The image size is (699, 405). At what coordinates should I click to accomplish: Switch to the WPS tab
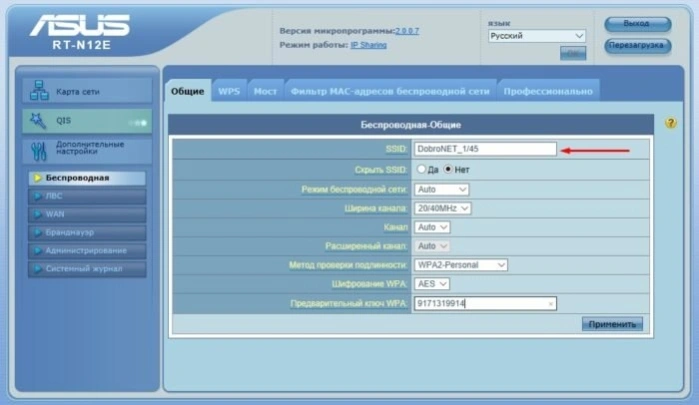(x=229, y=91)
